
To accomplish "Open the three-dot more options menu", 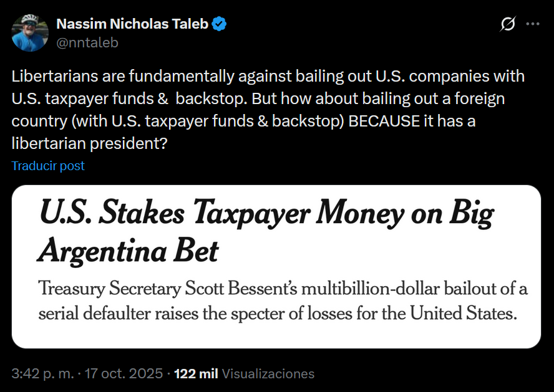I will pyautogui.click(x=532, y=24).
